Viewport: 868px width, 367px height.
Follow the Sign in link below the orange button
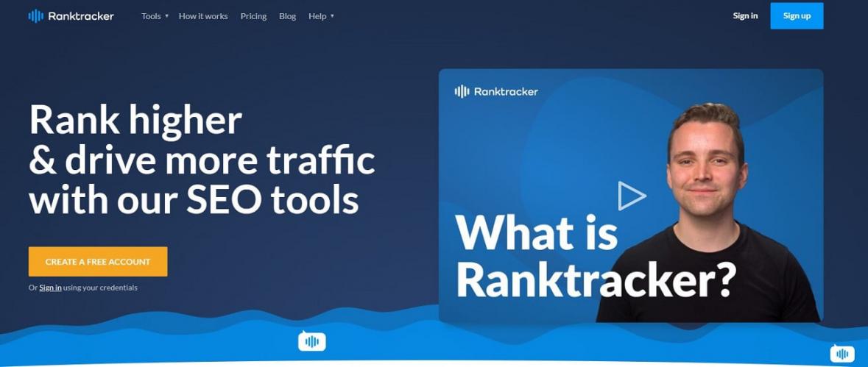click(x=50, y=288)
